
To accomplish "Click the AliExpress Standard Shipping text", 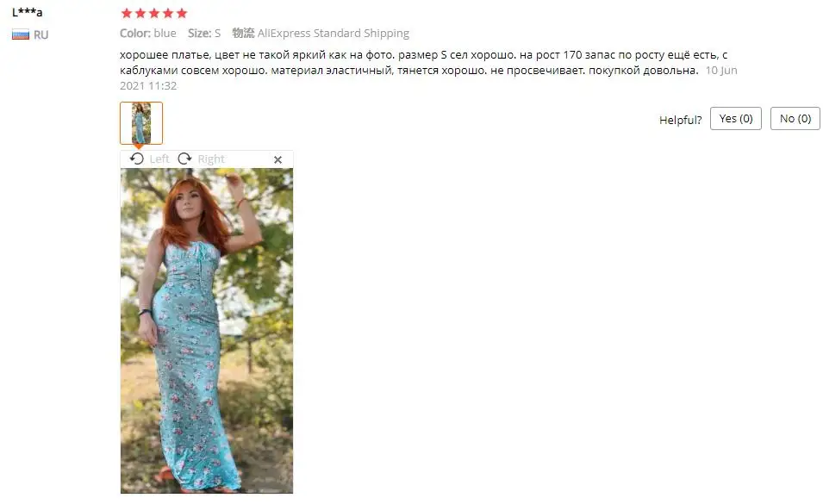I will 333,33.
